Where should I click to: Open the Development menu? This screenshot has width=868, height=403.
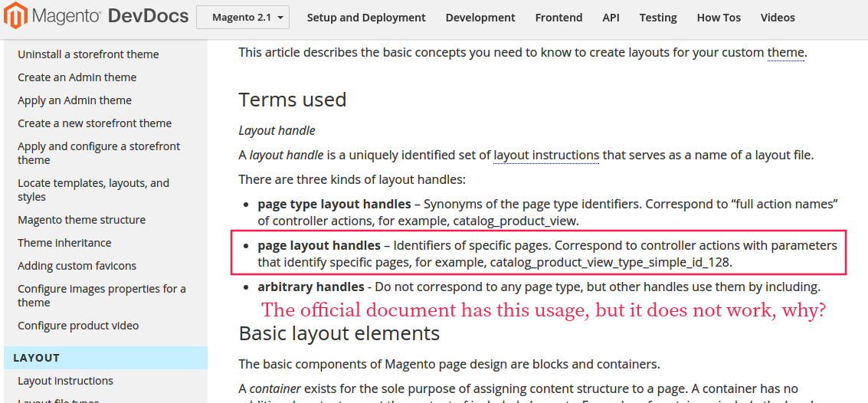480,18
